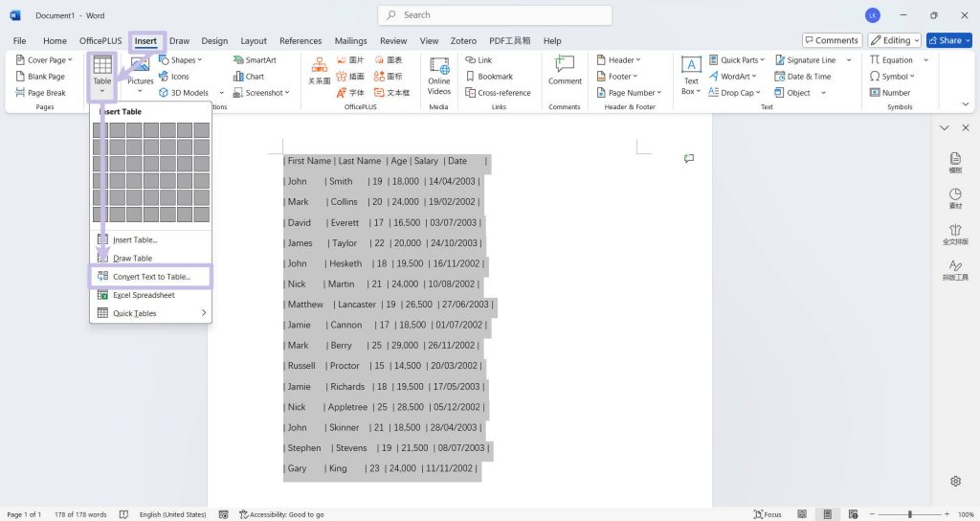This screenshot has width=980, height=521.
Task: Toggle Focus mode in the status bar
Action: click(768, 514)
